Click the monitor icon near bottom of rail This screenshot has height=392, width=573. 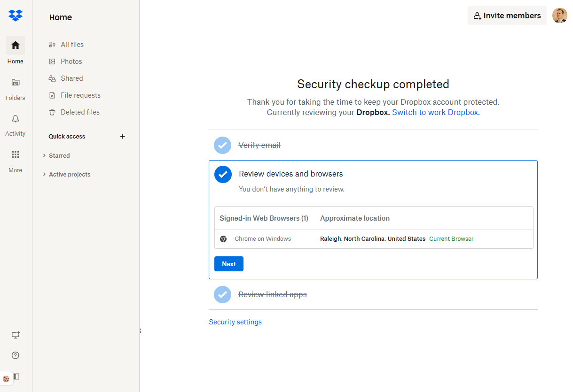coord(16,335)
